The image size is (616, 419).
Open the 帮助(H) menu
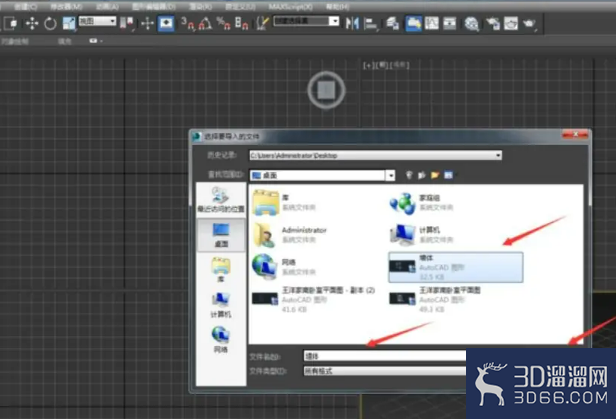point(337,7)
